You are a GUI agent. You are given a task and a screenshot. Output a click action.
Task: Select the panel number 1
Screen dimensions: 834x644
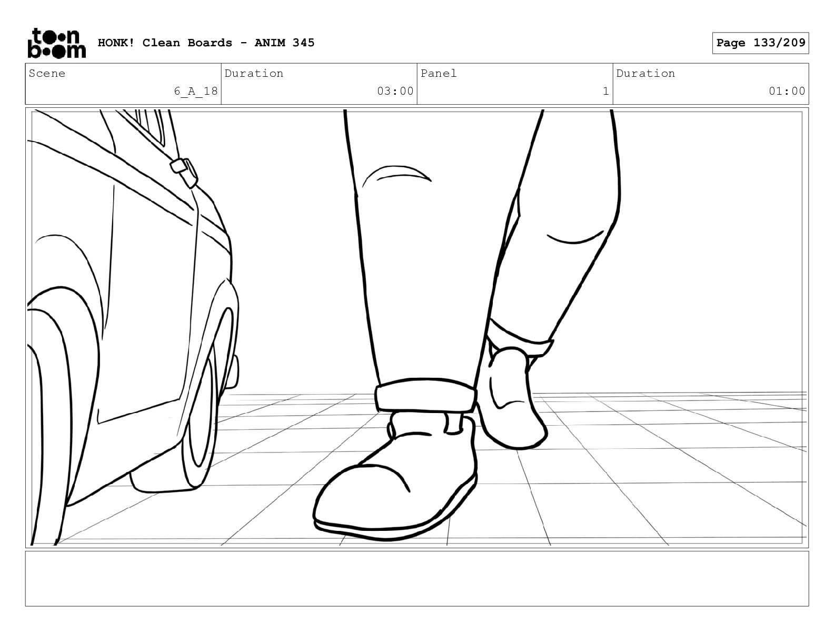tap(605, 91)
